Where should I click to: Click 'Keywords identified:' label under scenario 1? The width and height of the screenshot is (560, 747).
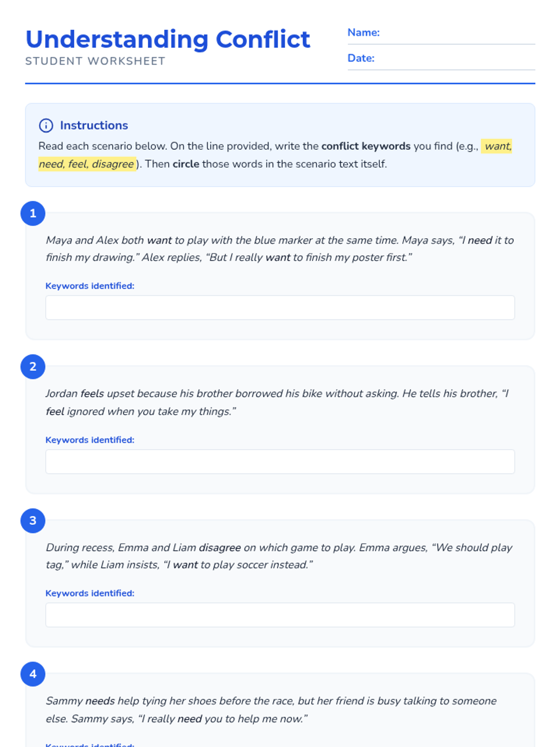pyautogui.click(x=90, y=286)
